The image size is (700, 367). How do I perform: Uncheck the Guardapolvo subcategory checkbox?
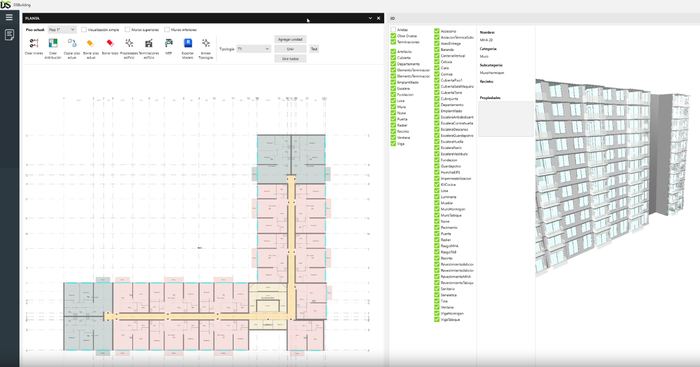pos(437,166)
